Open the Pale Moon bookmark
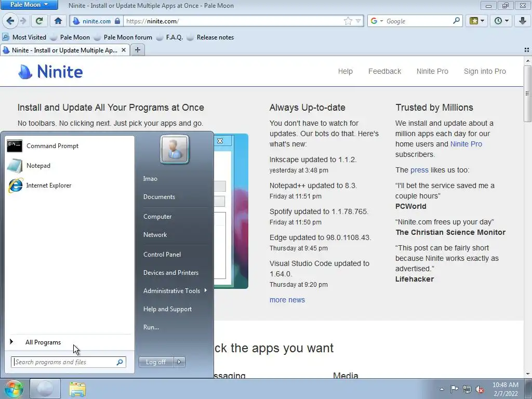Screen dimensions: 532x399 [x=70, y=37]
